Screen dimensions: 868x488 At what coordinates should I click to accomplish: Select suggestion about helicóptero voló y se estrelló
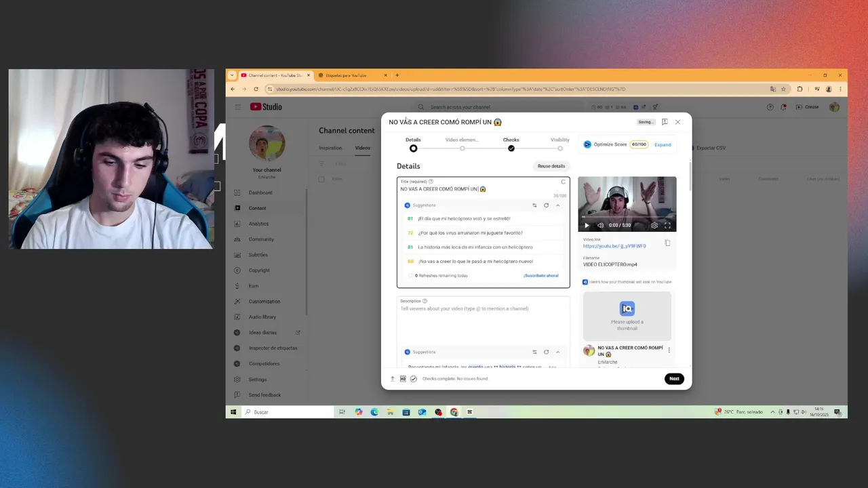[x=484, y=218]
